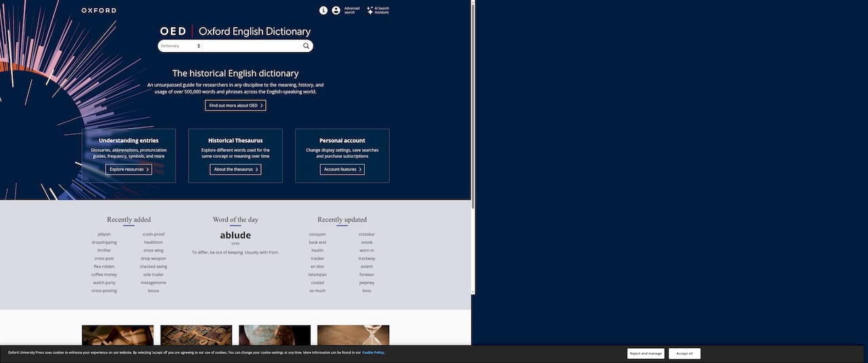Open recently added word flea-ridden
The image size is (868, 363).
[x=104, y=267]
